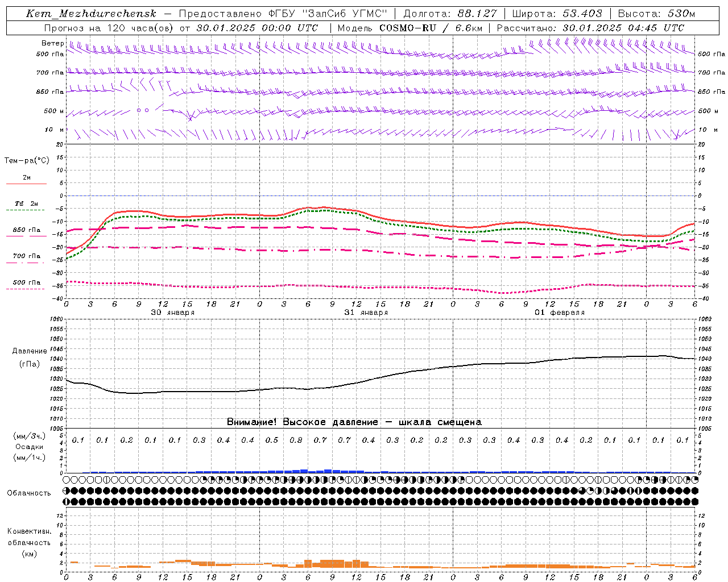Click the 'Ветер' wind panel label
728x582 pixels.
click(52, 43)
